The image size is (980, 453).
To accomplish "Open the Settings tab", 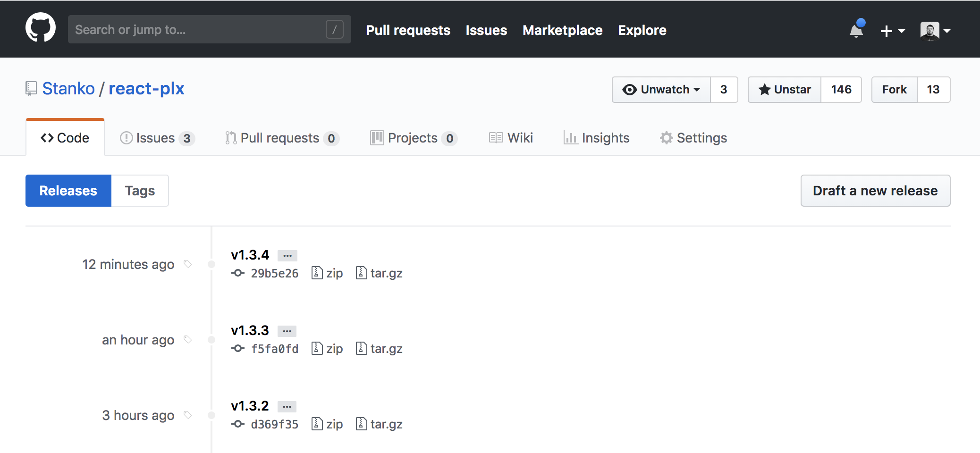I will [x=693, y=138].
